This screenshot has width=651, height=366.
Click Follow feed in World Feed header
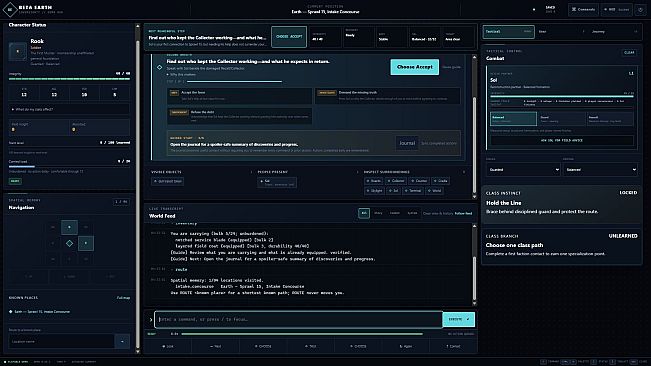463,213
